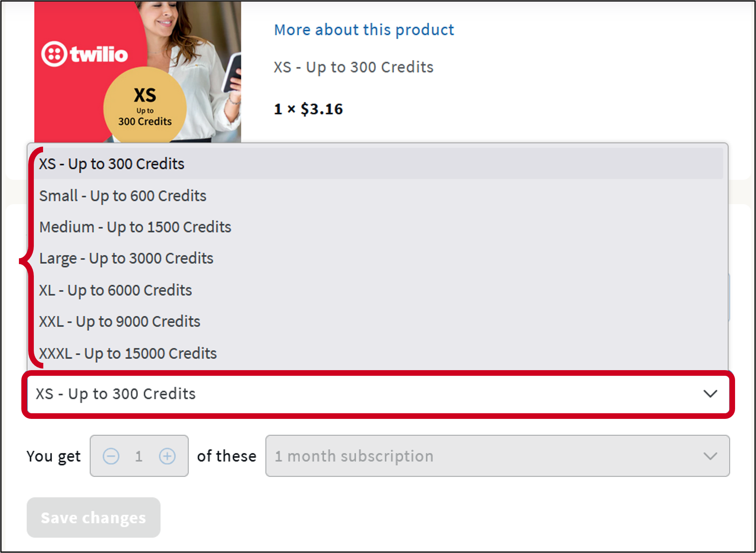Use the quantity stepper control

pyautogui.click(x=139, y=456)
